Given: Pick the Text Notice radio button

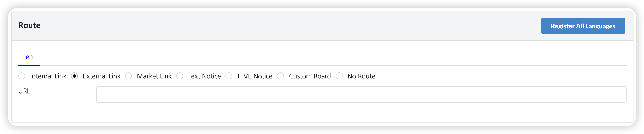Looking at the screenshot, I should click(180, 76).
